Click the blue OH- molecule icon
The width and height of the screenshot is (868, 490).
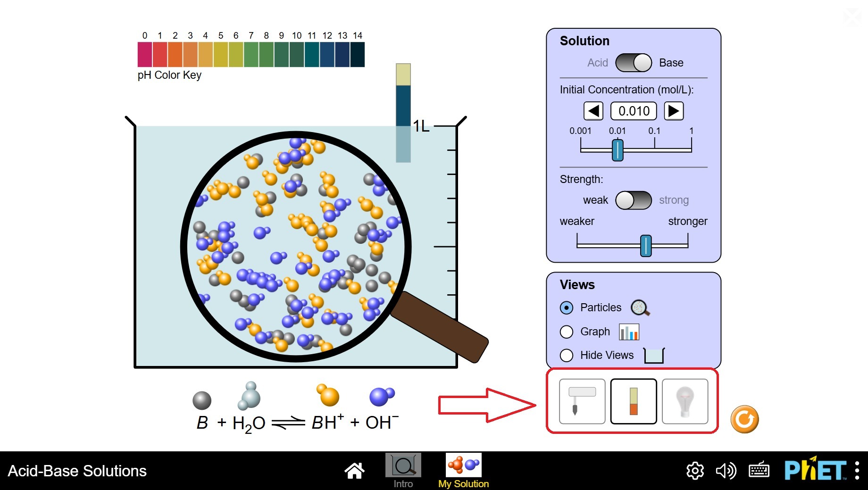tap(382, 396)
